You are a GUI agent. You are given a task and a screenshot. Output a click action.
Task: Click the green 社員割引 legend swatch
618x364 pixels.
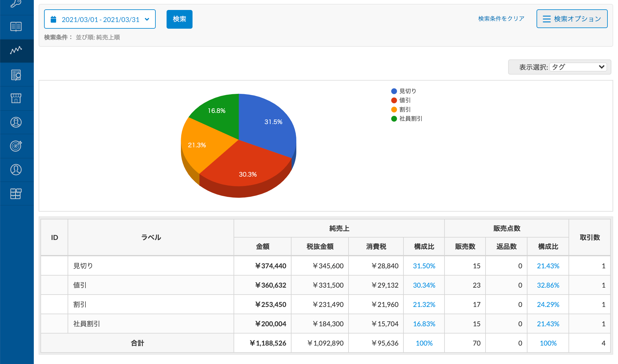(394, 119)
